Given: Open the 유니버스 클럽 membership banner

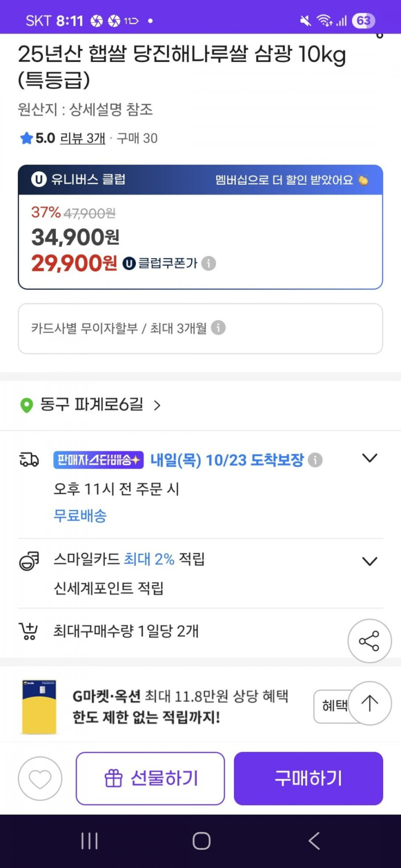Looking at the screenshot, I should [x=200, y=180].
